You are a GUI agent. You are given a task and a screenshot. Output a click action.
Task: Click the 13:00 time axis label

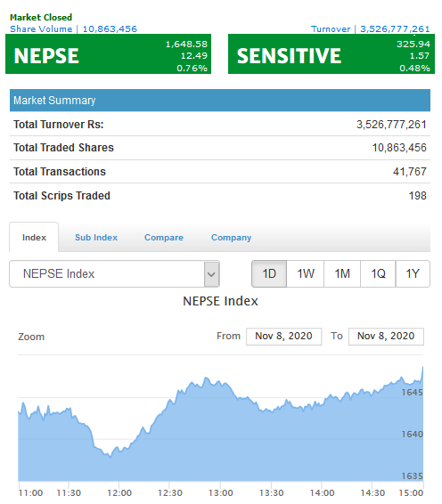(221, 493)
